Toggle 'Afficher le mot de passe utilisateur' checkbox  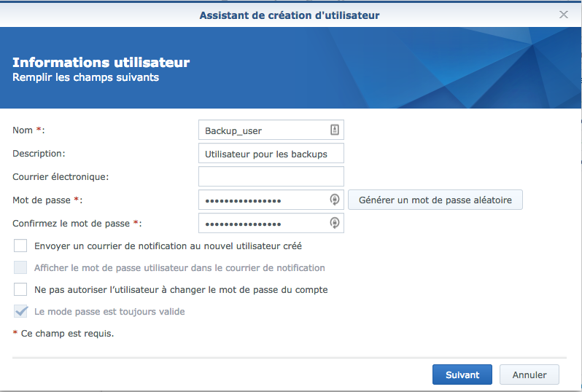pyautogui.click(x=20, y=267)
